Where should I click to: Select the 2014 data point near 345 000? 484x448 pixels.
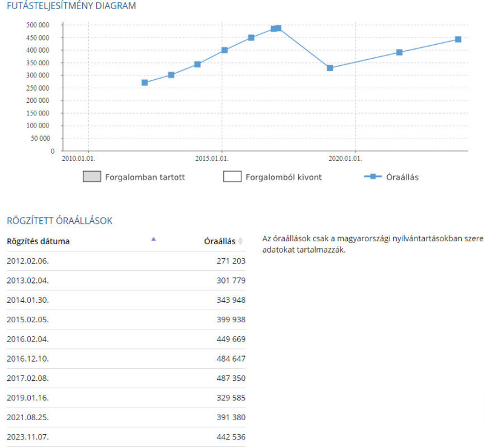point(198,64)
